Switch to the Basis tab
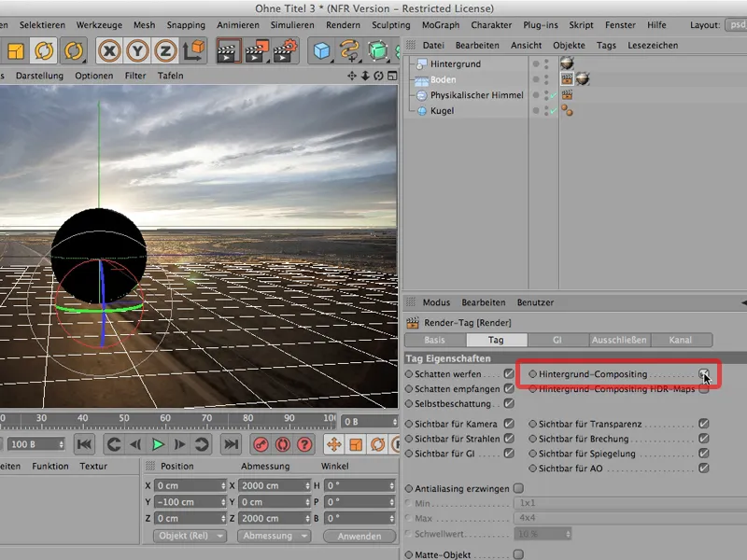This screenshot has width=747, height=560. coord(434,340)
